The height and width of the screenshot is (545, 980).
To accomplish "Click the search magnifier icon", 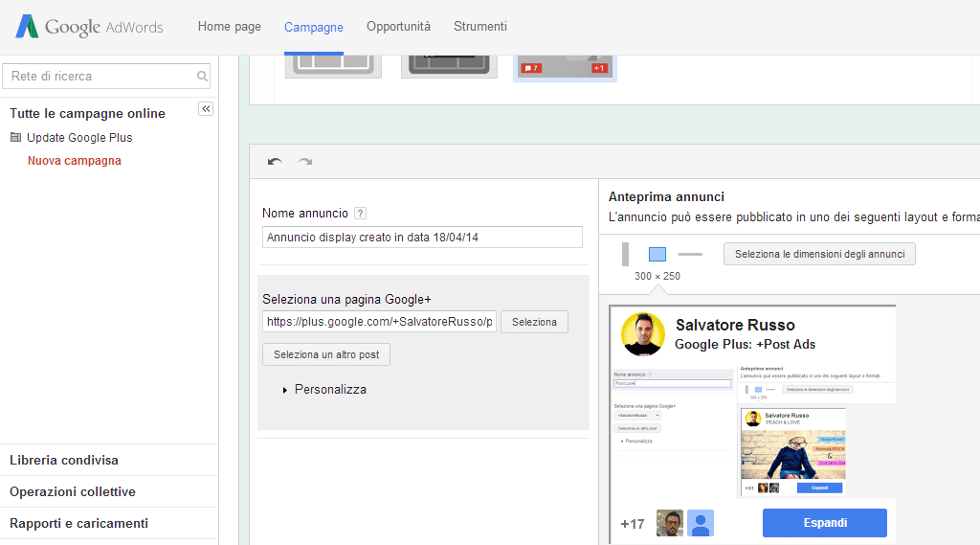I will (202, 77).
